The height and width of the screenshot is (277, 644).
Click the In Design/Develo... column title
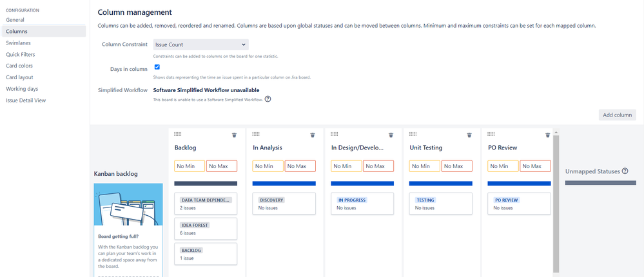(x=357, y=148)
